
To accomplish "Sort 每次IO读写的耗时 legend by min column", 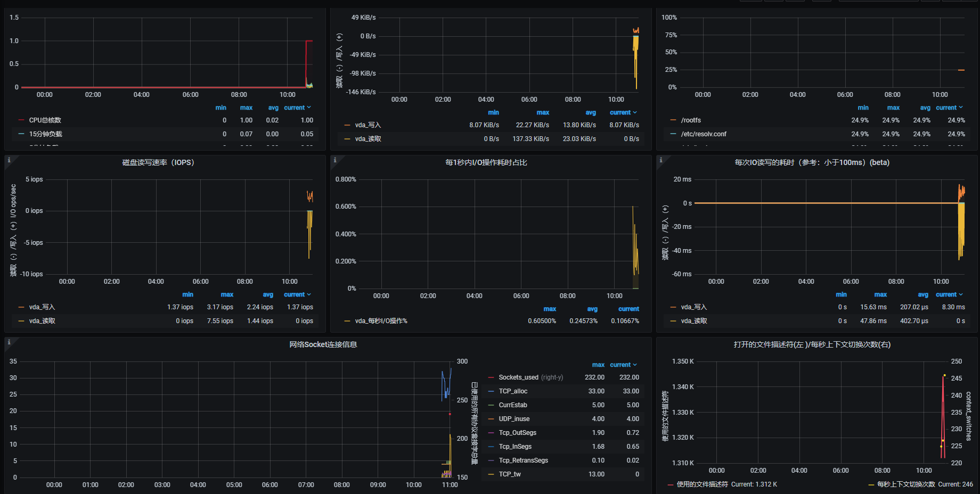I will tap(841, 294).
